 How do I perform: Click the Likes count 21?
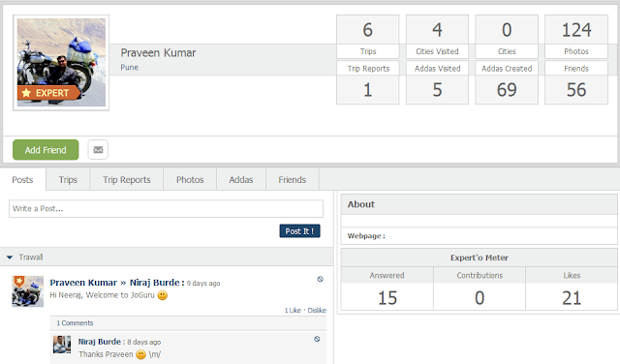point(572,298)
